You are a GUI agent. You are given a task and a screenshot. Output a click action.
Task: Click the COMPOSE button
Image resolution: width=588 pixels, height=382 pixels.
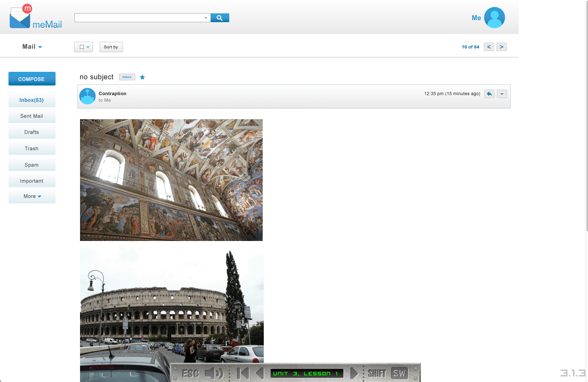point(32,79)
